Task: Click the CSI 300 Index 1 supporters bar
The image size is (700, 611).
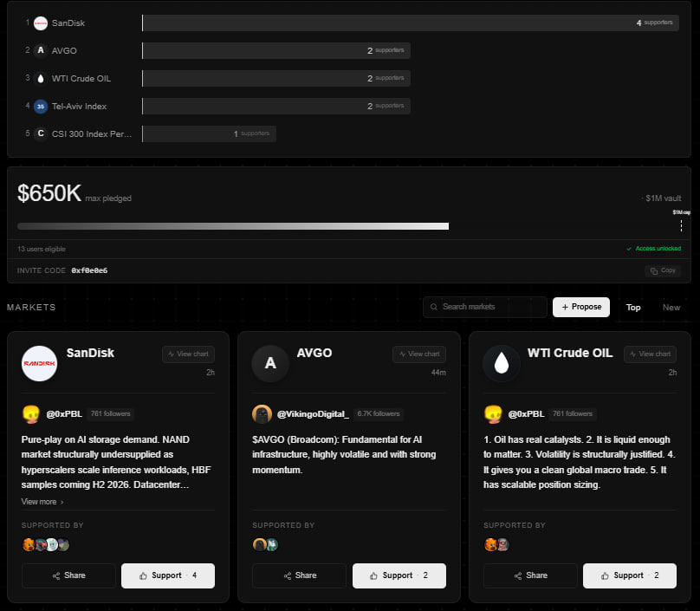Action: [x=209, y=133]
